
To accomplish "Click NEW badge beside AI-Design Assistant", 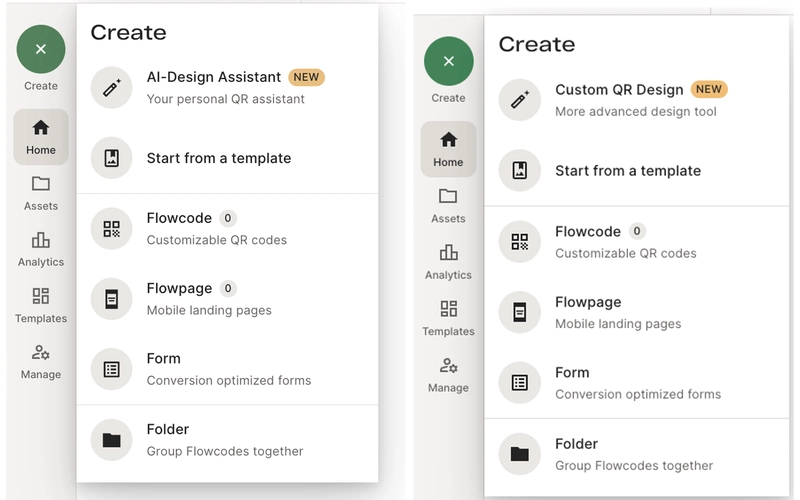I will coord(306,77).
